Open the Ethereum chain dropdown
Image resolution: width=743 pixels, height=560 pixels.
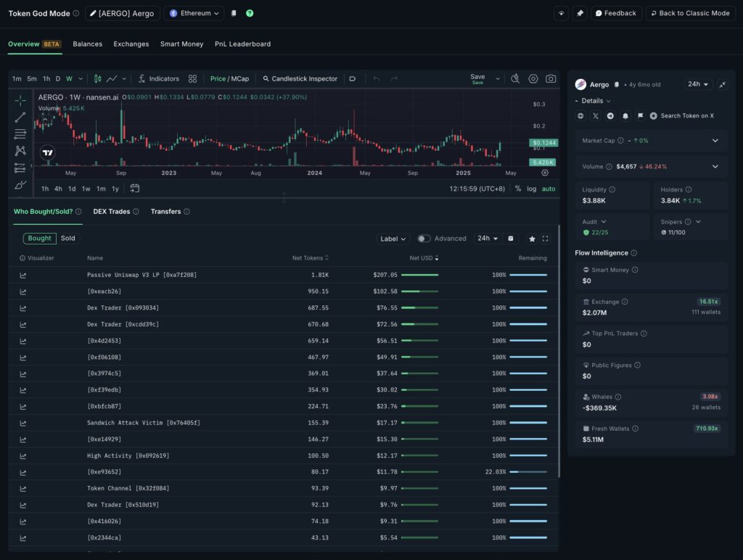tap(194, 13)
